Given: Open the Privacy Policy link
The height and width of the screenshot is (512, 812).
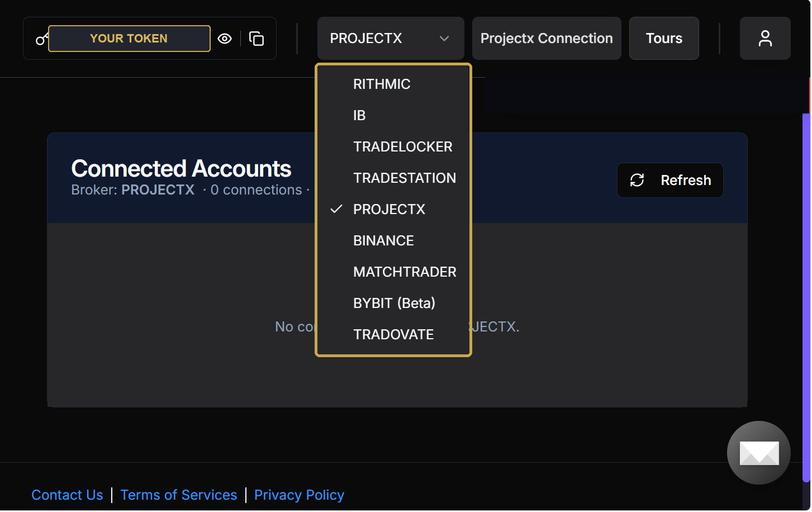Looking at the screenshot, I should pos(299,495).
